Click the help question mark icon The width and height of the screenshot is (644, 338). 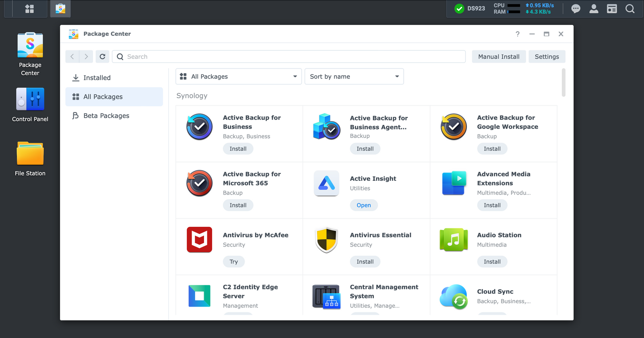518,34
